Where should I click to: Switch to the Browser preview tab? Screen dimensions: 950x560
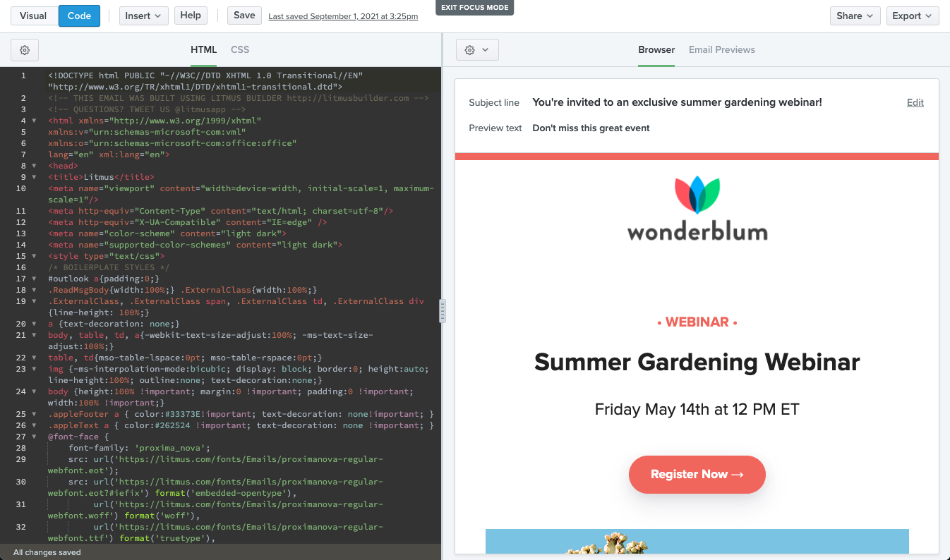pyautogui.click(x=656, y=50)
